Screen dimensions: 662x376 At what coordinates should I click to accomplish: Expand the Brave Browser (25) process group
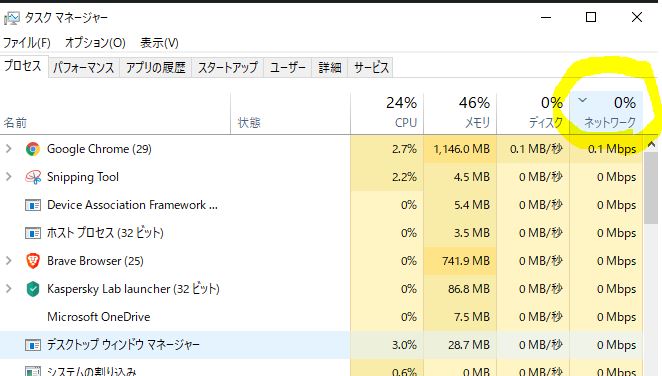(x=8, y=261)
